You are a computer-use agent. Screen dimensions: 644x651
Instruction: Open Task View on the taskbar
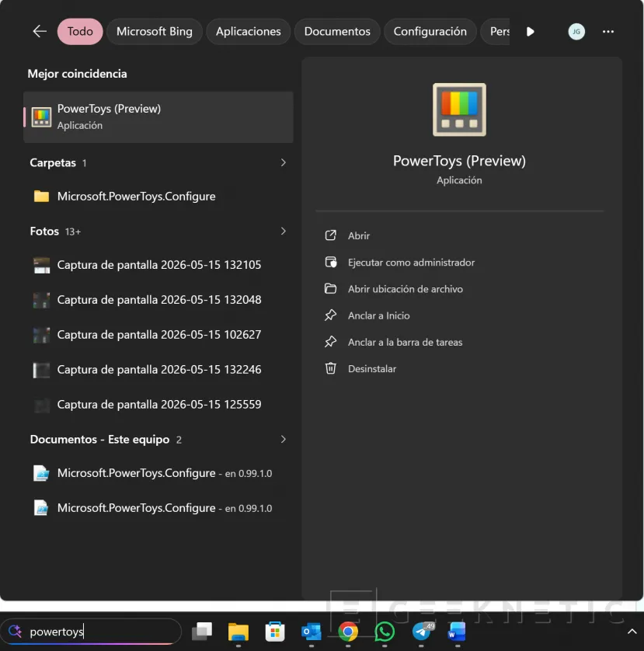coord(202,632)
